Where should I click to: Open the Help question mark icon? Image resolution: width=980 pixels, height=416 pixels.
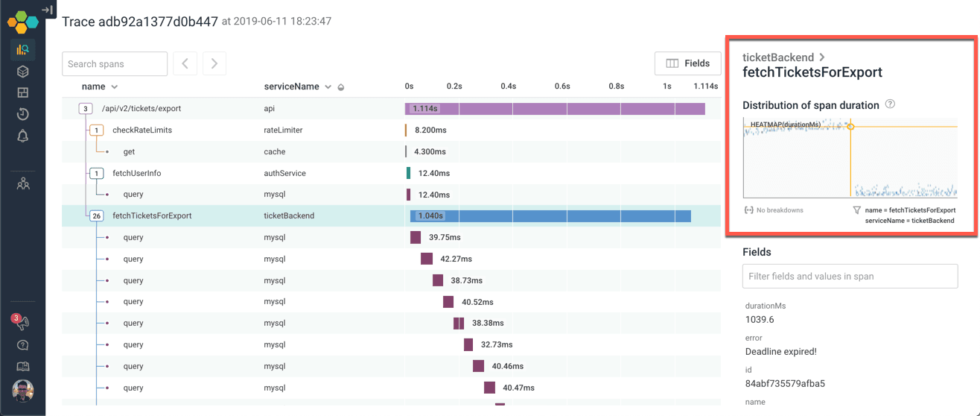pyautogui.click(x=22, y=345)
